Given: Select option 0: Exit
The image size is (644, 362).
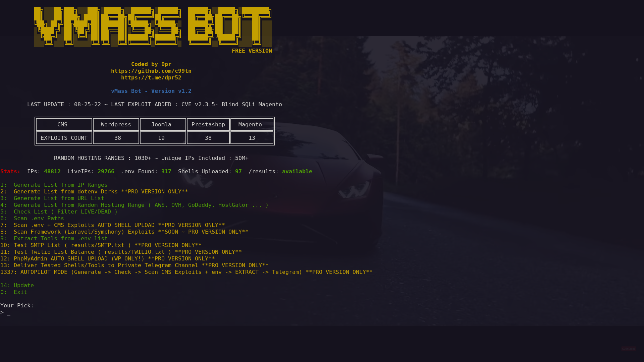Looking at the screenshot, I should pos(20,292).
